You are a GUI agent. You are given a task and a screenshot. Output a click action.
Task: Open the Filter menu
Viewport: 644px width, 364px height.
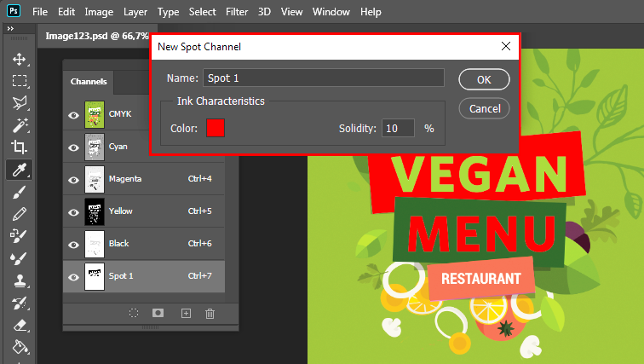(x=238, y=13)
